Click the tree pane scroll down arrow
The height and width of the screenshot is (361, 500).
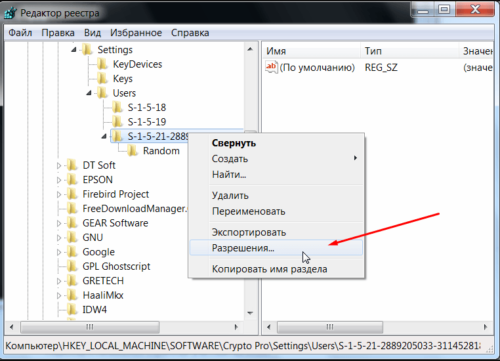(x=250, y=313)
